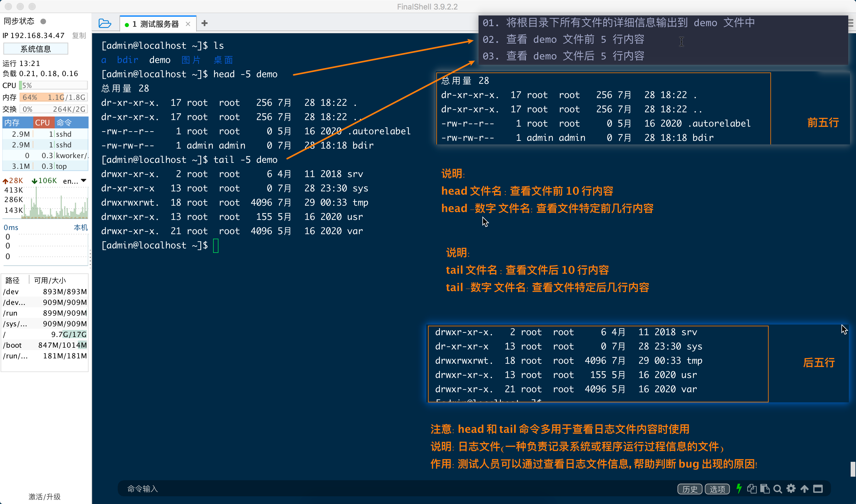Screen dimensions: 856x504
Task: Close the 测试服务器 tab
Action: (x=188, y=24)
